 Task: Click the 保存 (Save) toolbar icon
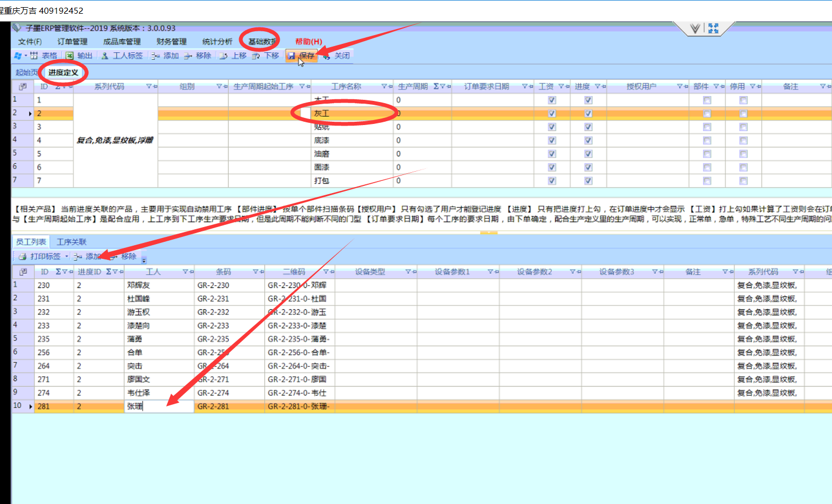pos(292,56)
